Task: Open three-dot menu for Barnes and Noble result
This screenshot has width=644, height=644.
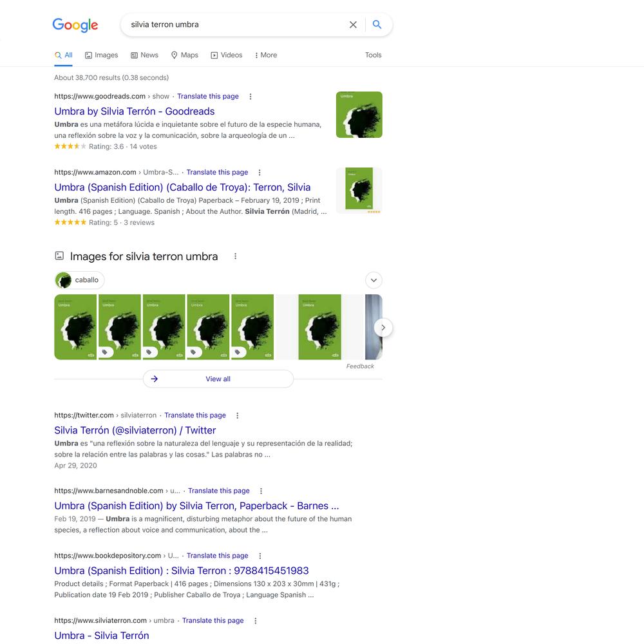Action: click(x=261, y=491)
